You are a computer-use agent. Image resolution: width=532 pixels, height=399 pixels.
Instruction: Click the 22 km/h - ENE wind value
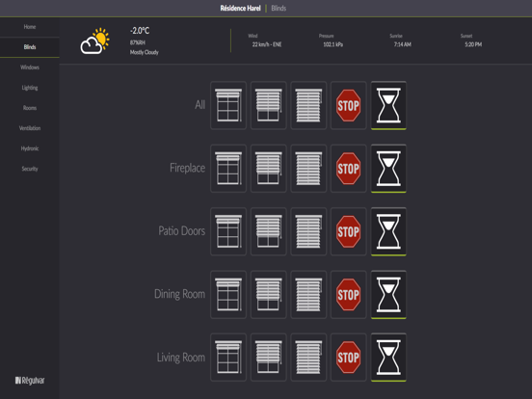click(267, 44)
